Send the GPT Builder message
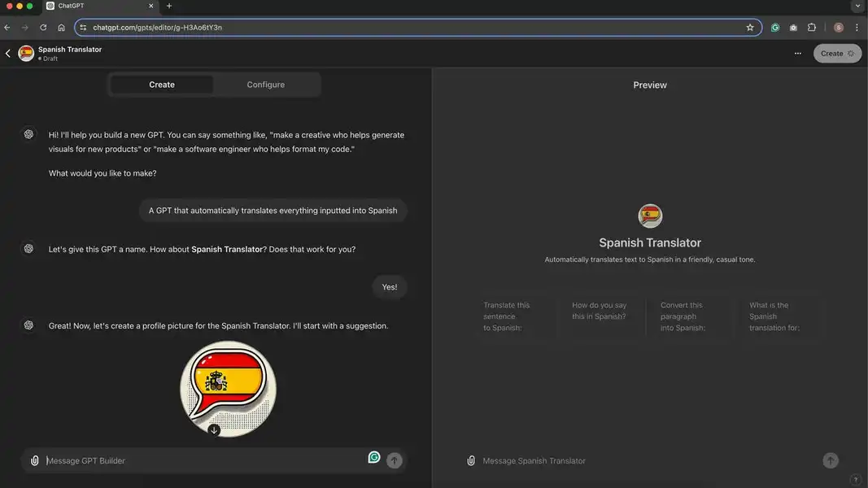Viewport: 868px width, 488px height. click(394, 460)
